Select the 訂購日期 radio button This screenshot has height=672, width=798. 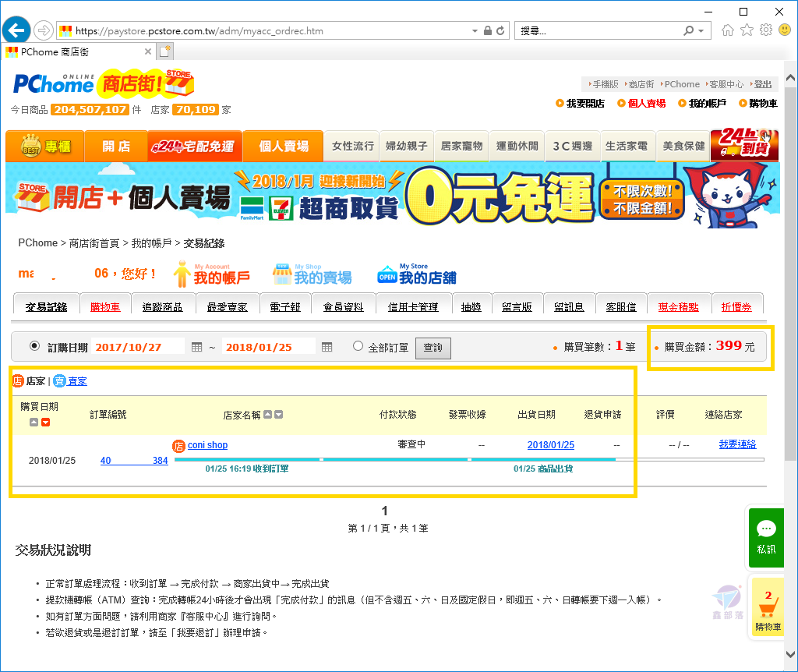tap(34, 346)
